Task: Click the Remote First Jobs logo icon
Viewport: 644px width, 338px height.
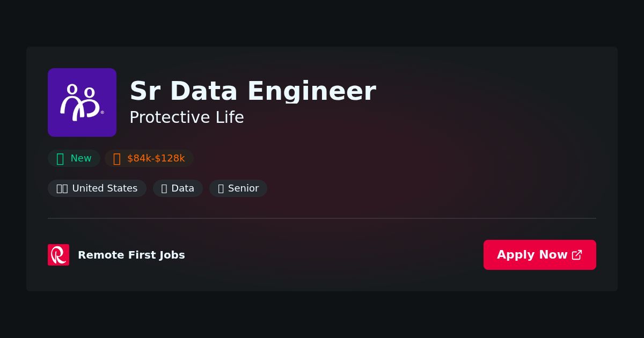Action: [58, 255]
